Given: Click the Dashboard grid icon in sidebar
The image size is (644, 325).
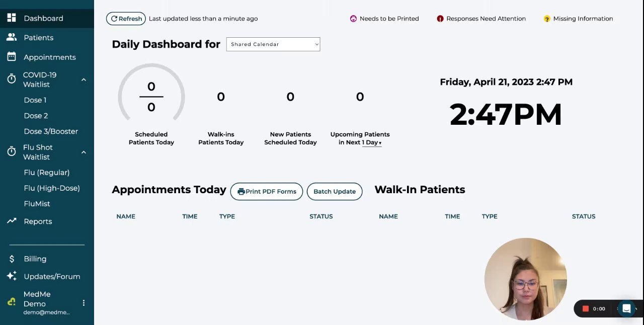Looking at the screenshot, I should (12, 18).
